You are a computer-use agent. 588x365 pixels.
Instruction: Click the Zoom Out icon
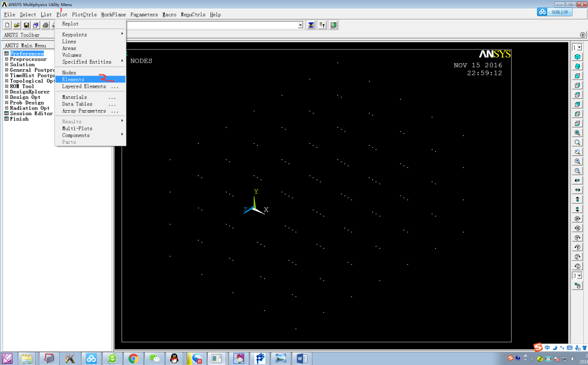tap(577, 171)
